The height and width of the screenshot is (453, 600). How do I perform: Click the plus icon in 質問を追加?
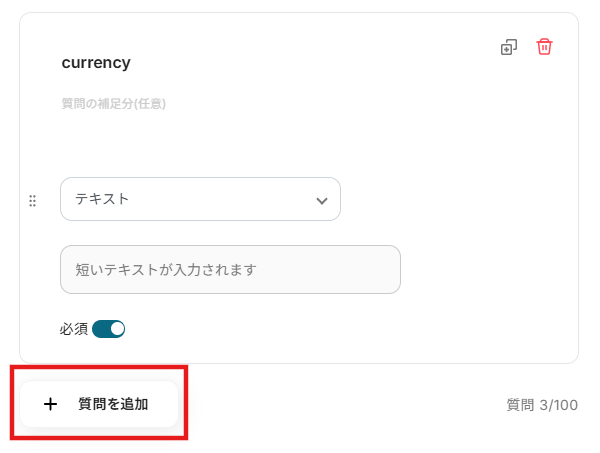pyautogui.click(x=51, y=405)
